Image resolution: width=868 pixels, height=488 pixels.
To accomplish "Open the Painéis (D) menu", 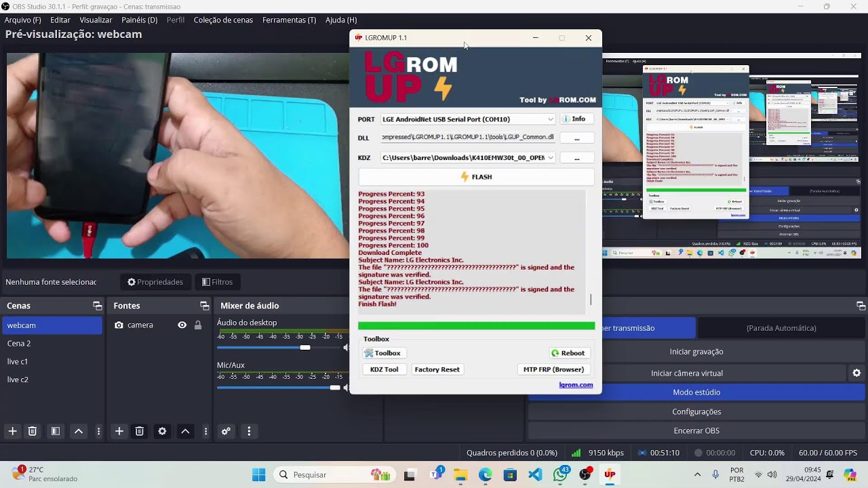I will tap(140, 20).
